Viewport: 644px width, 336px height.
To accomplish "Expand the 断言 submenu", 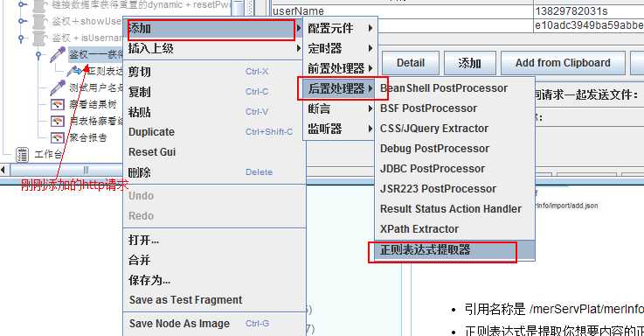I will 340,109.
